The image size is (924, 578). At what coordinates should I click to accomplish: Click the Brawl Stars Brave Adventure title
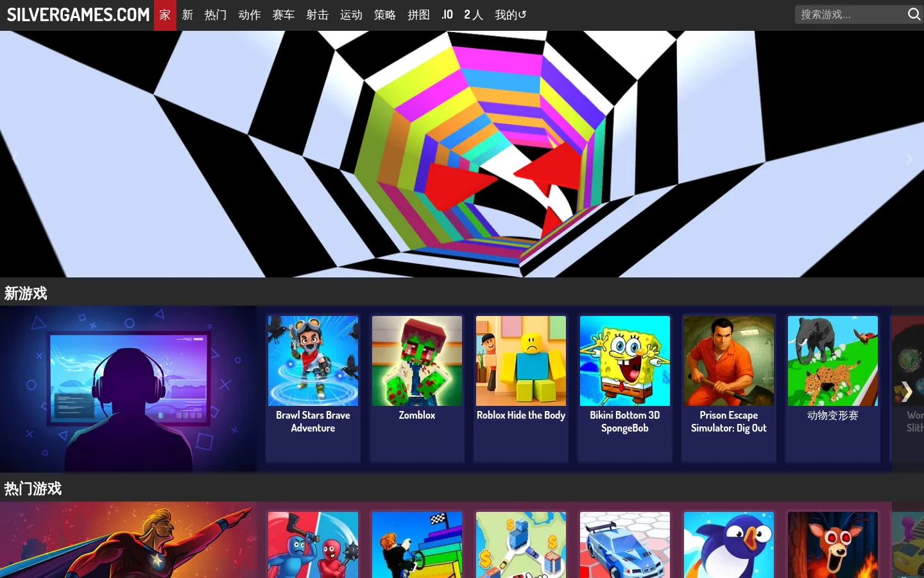[x=313, y=421]
